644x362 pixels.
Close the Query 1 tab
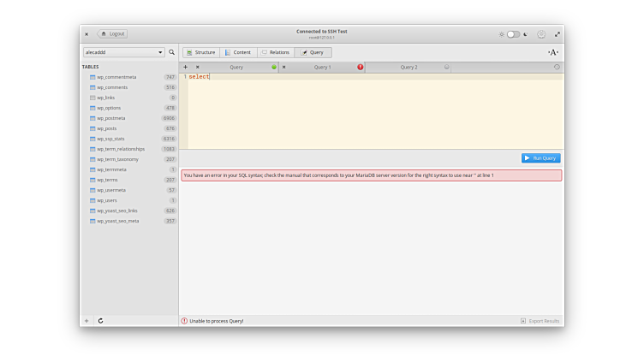click(x=284, y=67)
